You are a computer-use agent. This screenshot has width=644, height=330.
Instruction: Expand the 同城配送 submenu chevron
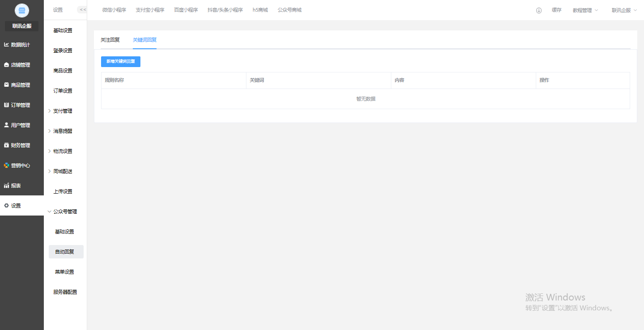(49, 171)
